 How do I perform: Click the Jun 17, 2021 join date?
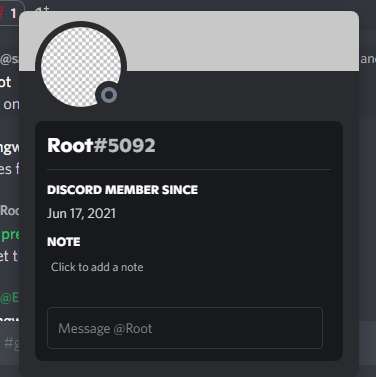point(81,213)
